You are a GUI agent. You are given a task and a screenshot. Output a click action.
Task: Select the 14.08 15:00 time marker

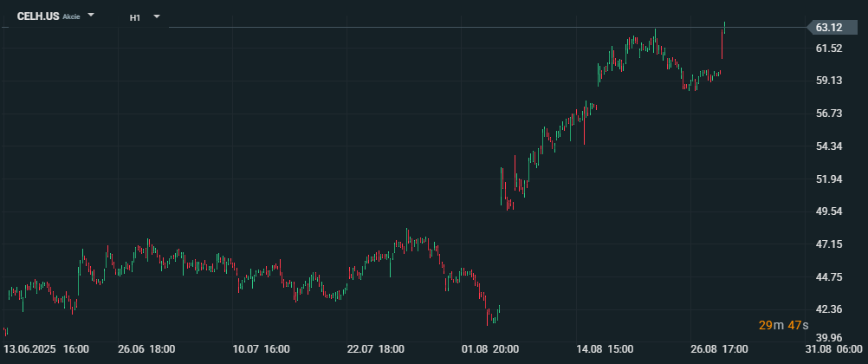(605, 349)
